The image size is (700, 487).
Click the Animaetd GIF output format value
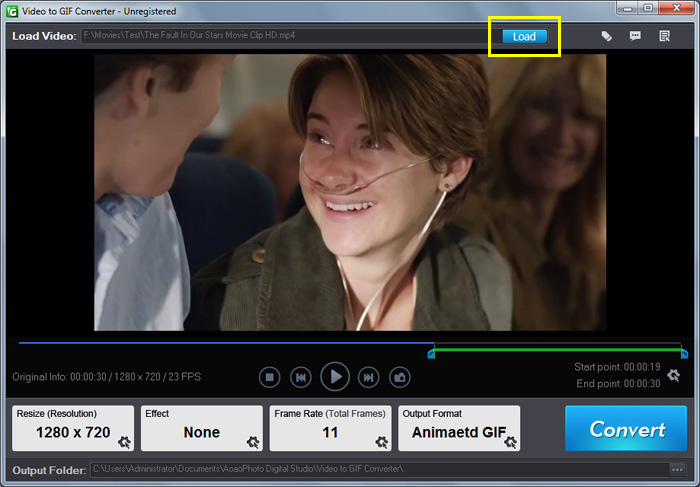(x=458, y=433)
